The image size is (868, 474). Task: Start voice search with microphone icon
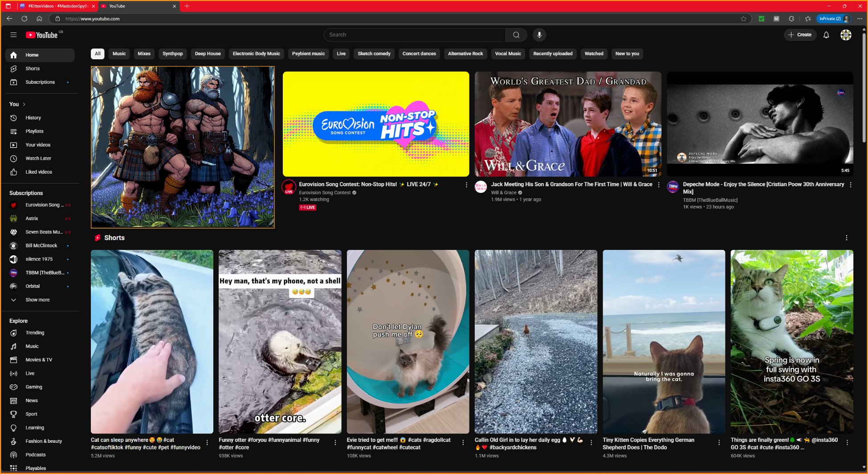point(539,35)
